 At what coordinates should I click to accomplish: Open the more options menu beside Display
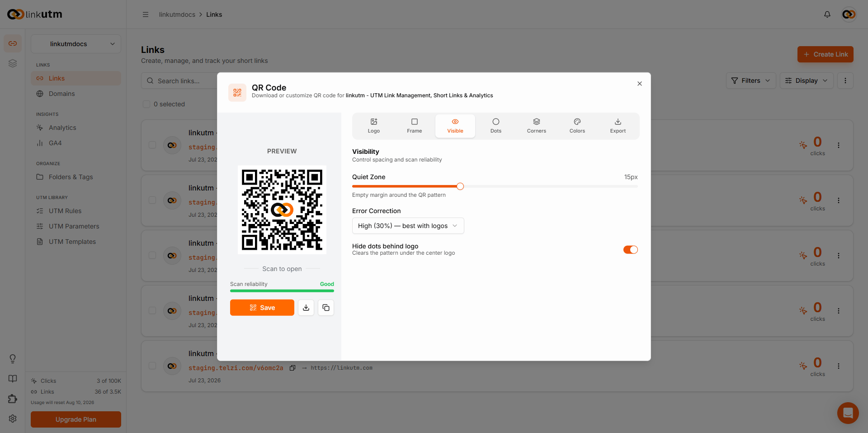click(845, 81)
